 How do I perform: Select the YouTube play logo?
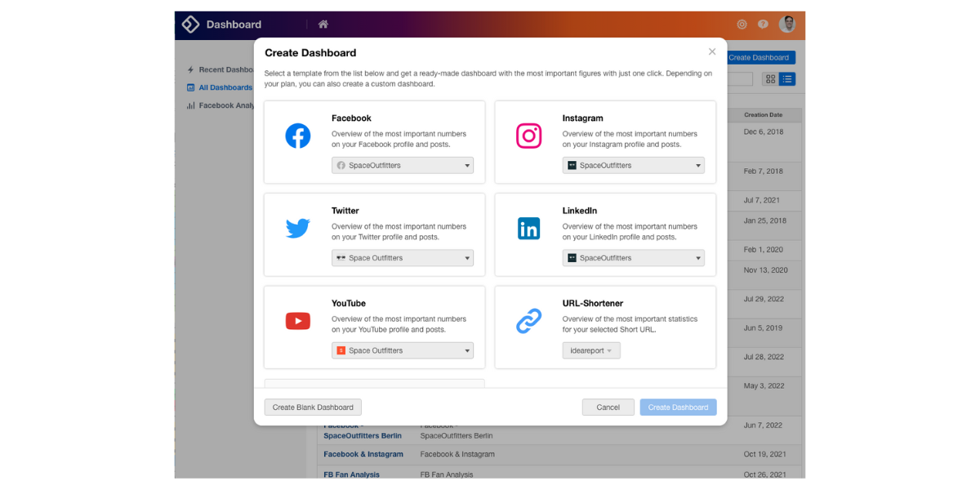pyautogui.click(x=298, y=321)
